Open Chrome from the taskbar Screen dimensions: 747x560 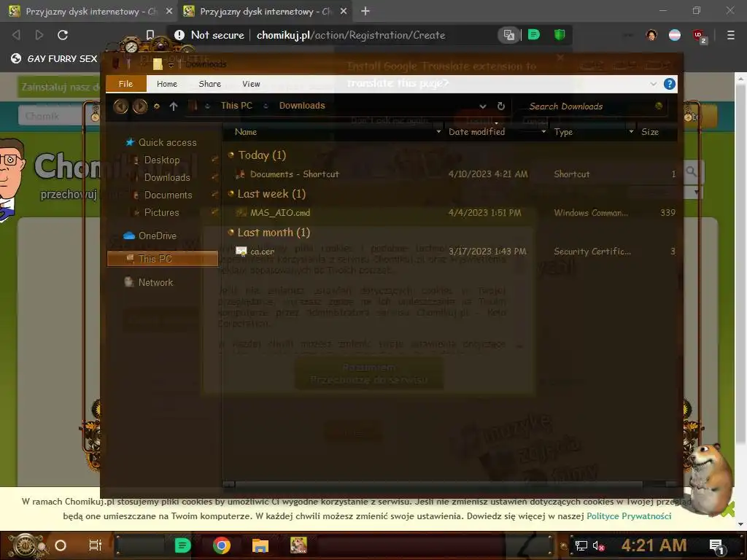[222, 545]
